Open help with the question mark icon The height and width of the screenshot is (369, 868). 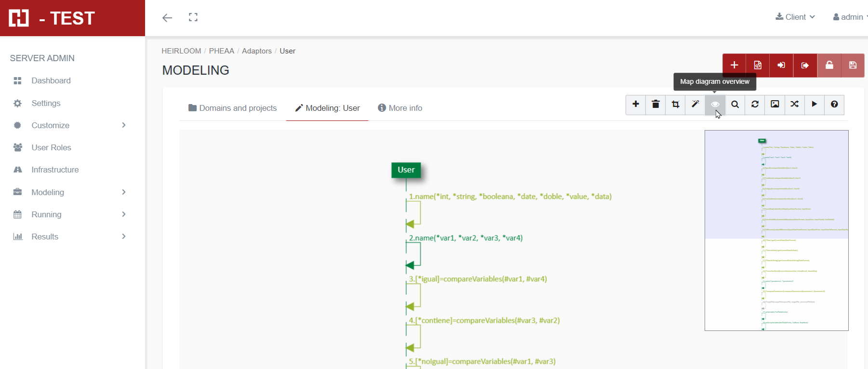[x=834, y=105]
